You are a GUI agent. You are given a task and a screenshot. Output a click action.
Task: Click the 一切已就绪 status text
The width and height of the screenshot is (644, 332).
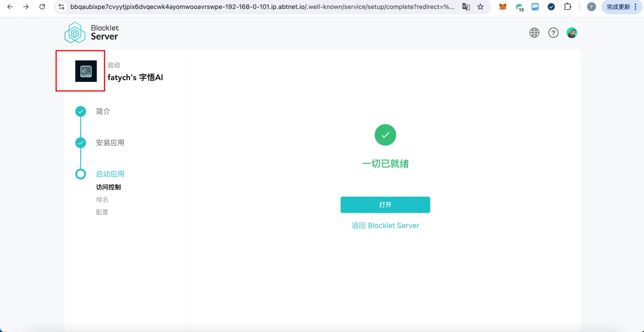click(x=385, y=164)
